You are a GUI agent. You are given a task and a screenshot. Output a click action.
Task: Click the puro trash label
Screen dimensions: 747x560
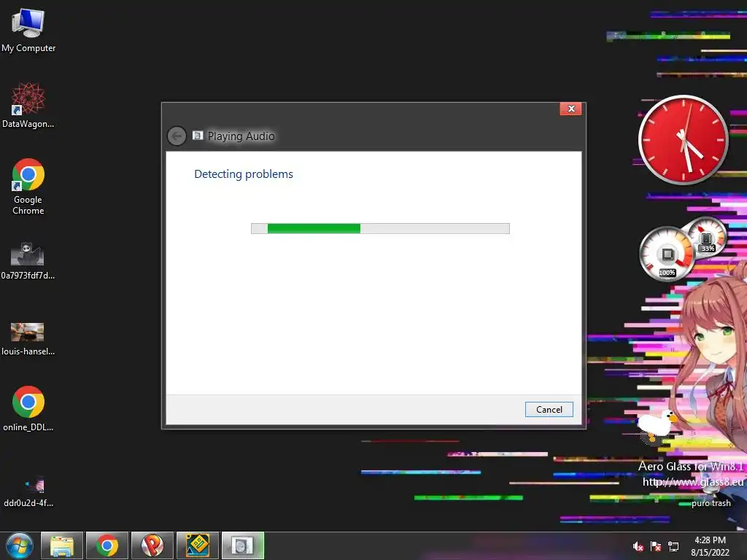[x=711, y=503]
